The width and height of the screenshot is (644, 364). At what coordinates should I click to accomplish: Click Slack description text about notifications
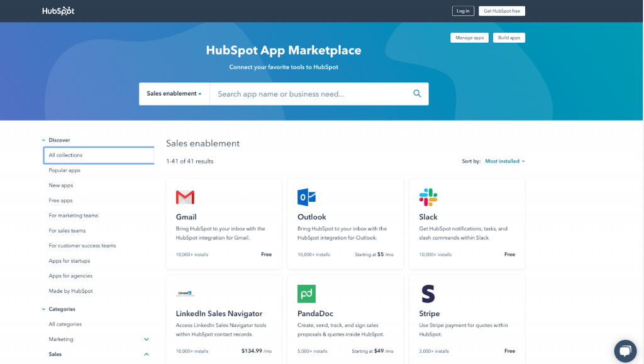pyautogui.click(x=463, y=233)
